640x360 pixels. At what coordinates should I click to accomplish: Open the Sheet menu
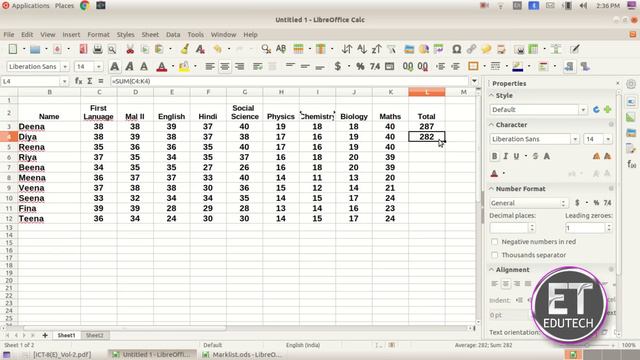[x=150, y=35]
